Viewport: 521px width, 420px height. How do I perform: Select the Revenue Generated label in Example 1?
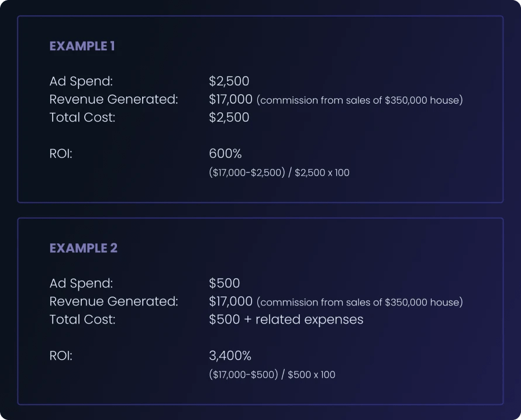[113, 99]
